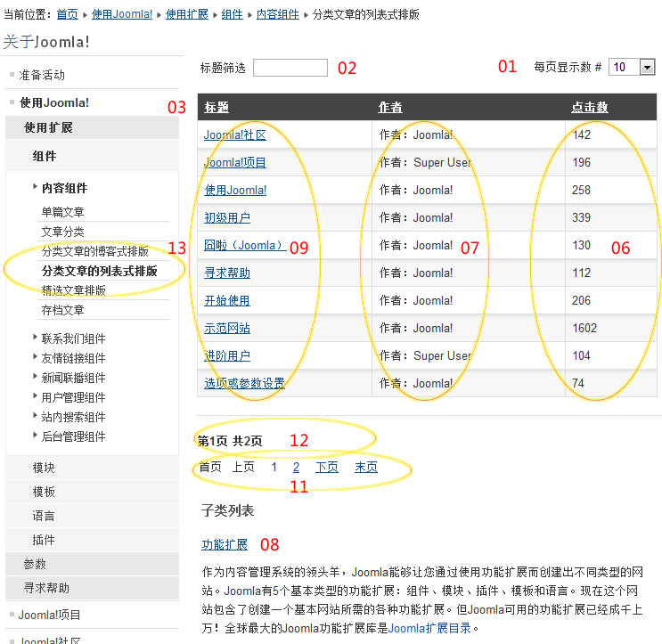
Task: Expand the 新闻联播组件 sidebar item
Action: (x=73, y=378)
